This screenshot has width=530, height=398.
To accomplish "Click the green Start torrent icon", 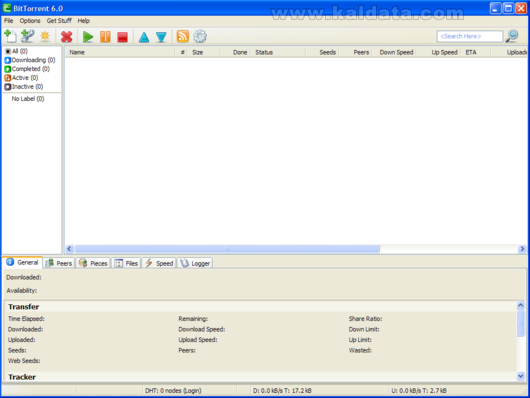I will [x=88, y=37].
